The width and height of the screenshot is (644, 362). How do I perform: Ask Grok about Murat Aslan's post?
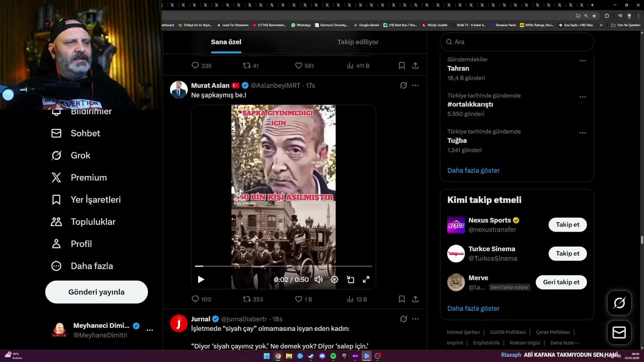tap(403, 85)
